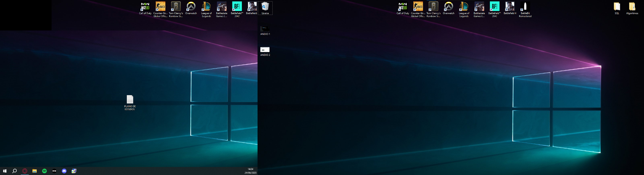Select Counter-Strike Global Offensive icon on left monitor

click(160, 9)
